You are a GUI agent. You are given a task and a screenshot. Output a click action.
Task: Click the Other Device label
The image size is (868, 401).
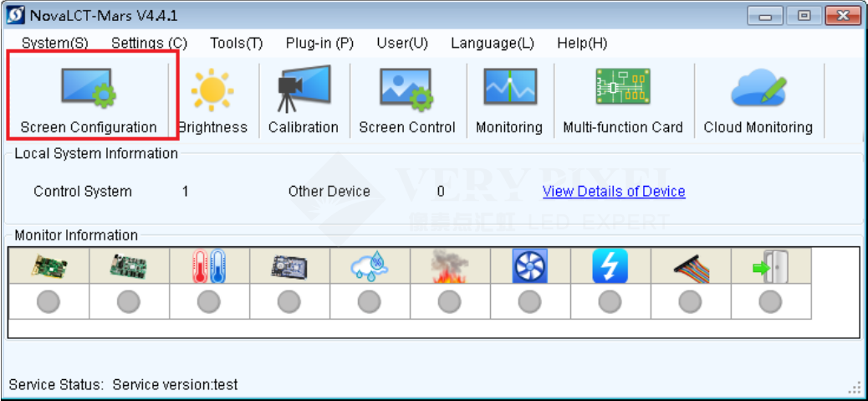coord(329,192)
